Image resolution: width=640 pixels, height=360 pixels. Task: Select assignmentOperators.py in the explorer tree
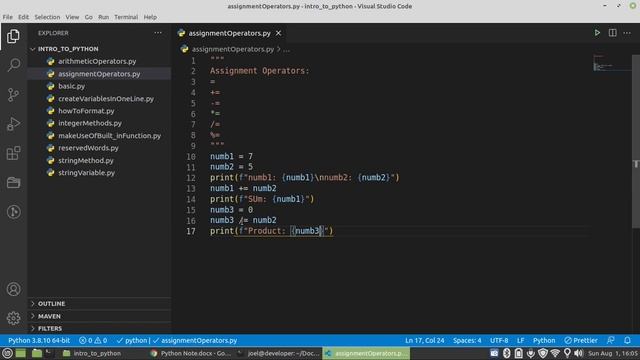click(x=99, y=74)
